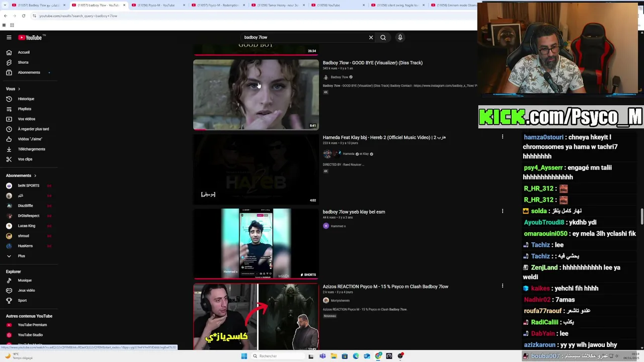Start voice search with the microphone

[400, 37]
